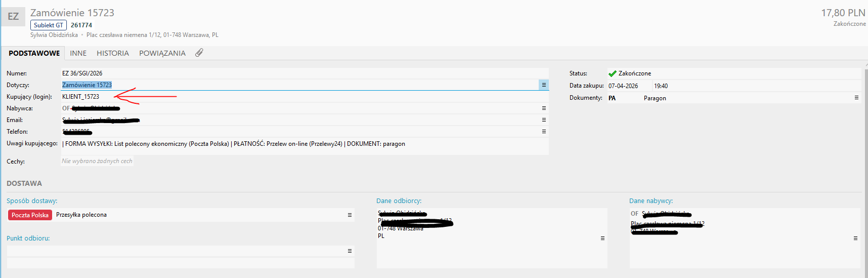This screenshot has width=868, height=278.
Task: Switch to the INNE tab
Action: pyautogui.click(x=78, y=53)
